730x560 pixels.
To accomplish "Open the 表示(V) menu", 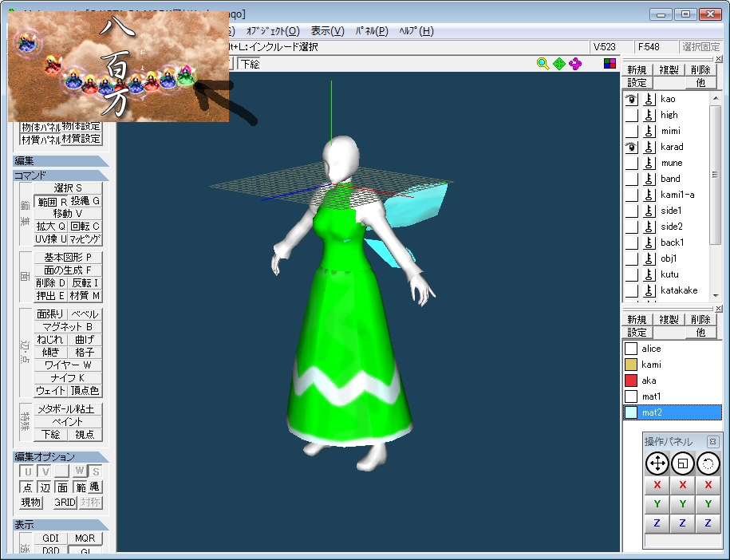I will [327, 31].
